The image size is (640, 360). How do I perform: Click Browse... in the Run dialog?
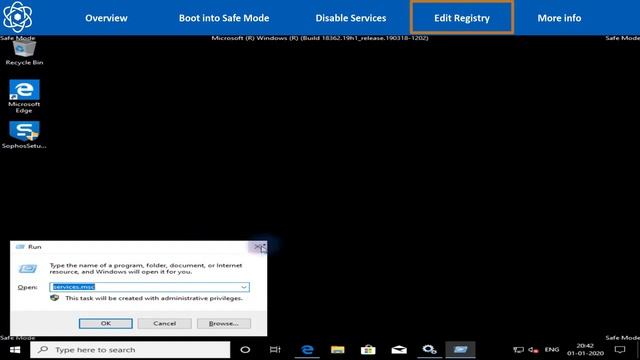pyautogui.click(x=224, y=323)
